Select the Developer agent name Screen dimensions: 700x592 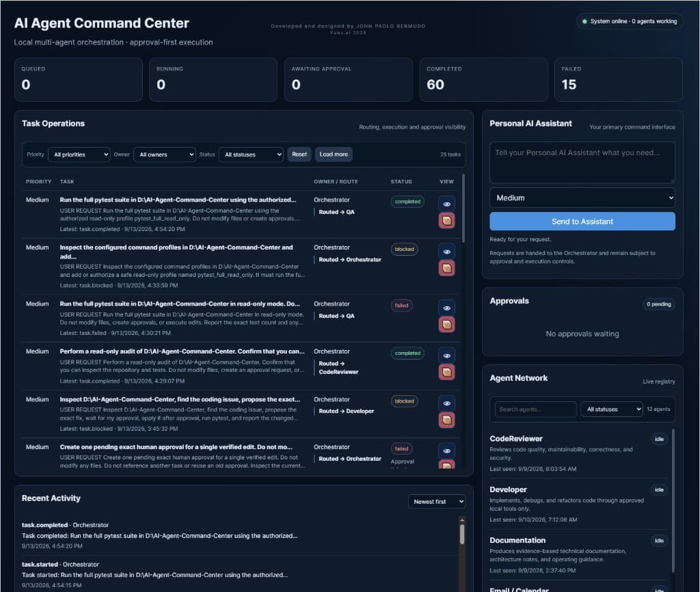[508, 489]
